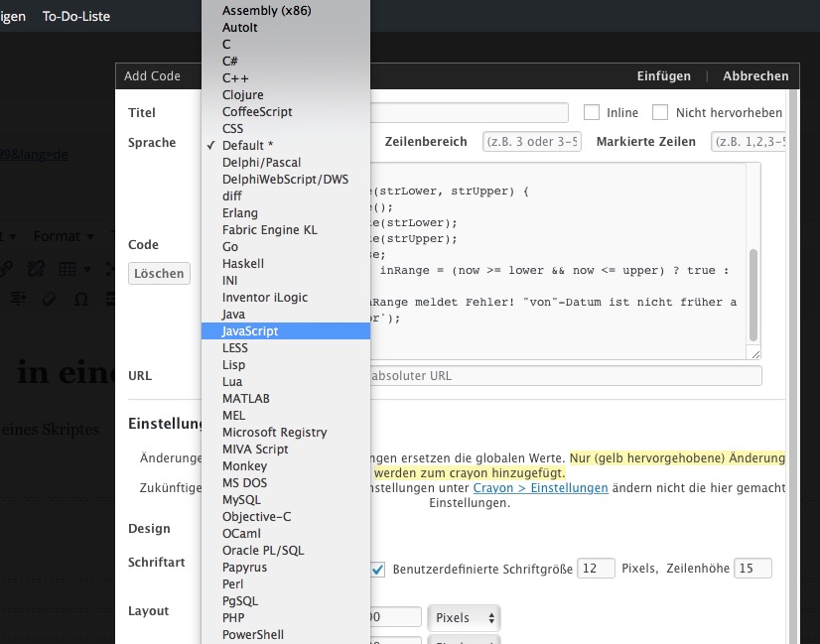Click the Markierte Zeilen input field

click(x=749, y=142)
